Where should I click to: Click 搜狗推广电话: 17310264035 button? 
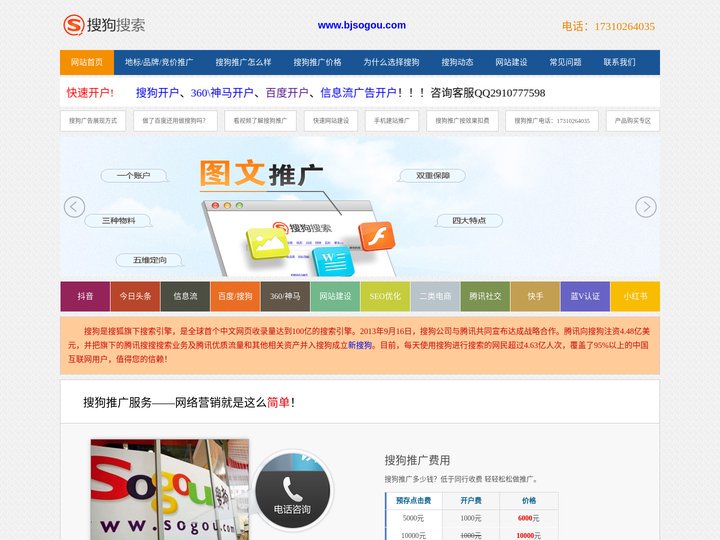click(552, 121)
